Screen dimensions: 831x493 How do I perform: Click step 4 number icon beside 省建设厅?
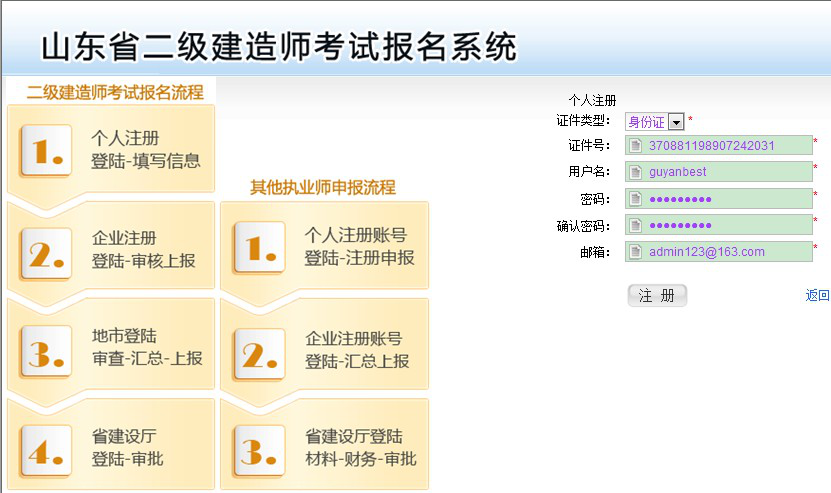coord(46,451)
